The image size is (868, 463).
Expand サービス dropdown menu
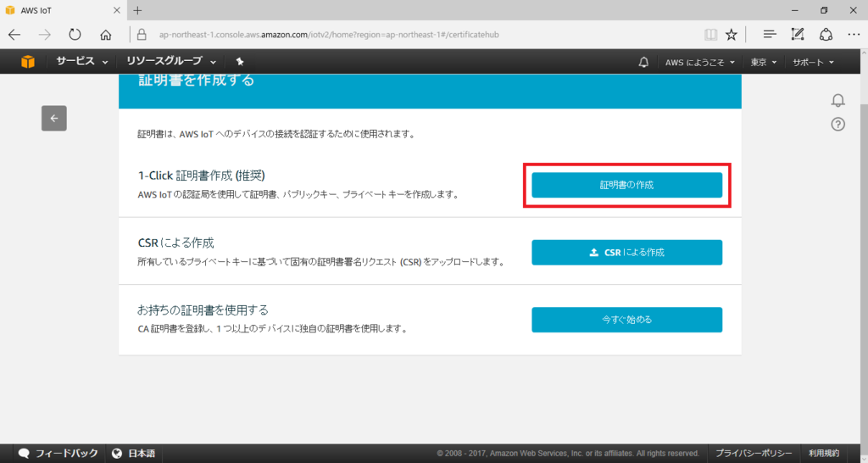pyautogui.click(x=82, y=61)
